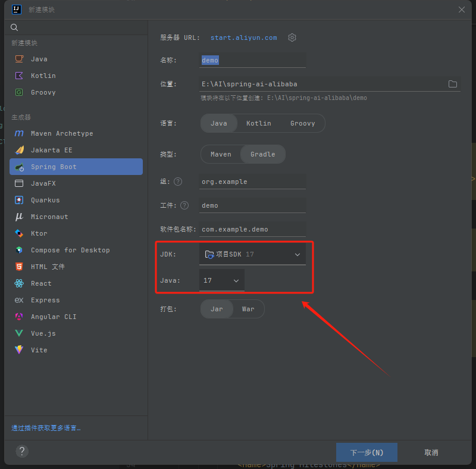This screenshot has width=476, height=469.
Task: Click the search magnifier icon
Action: click(x=14, y=27)
